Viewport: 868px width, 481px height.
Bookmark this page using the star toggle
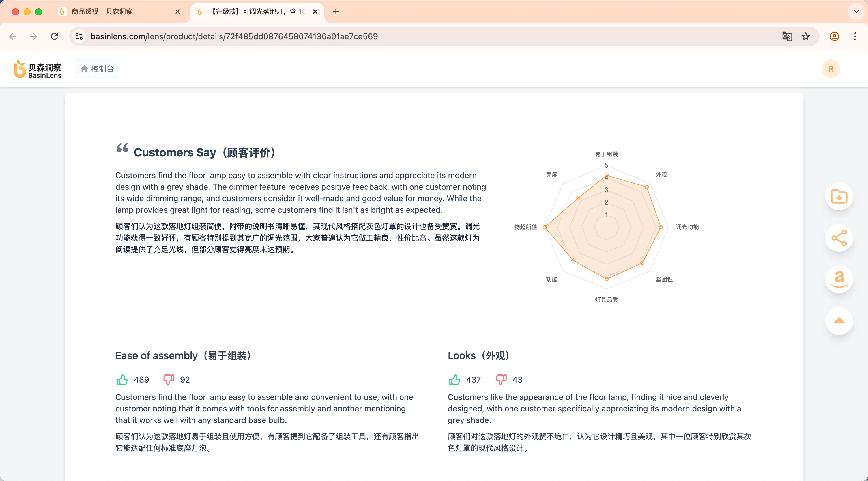[x=805, y=36]
